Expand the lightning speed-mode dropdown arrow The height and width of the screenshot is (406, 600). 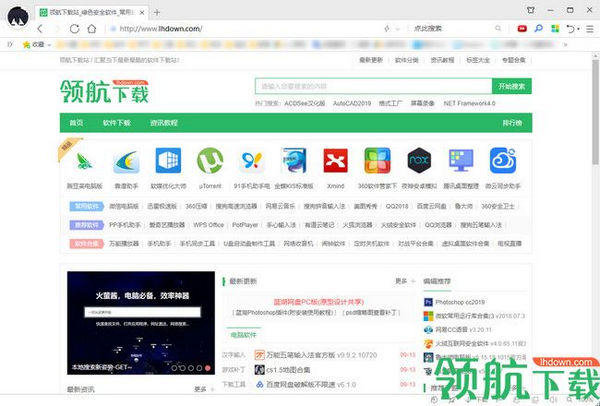[x=398, y=29]
